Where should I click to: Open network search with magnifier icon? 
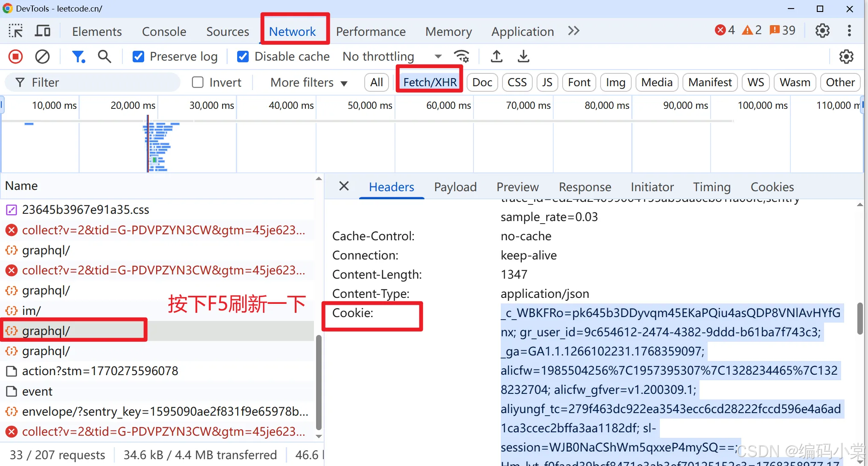[x=105, y=56]
